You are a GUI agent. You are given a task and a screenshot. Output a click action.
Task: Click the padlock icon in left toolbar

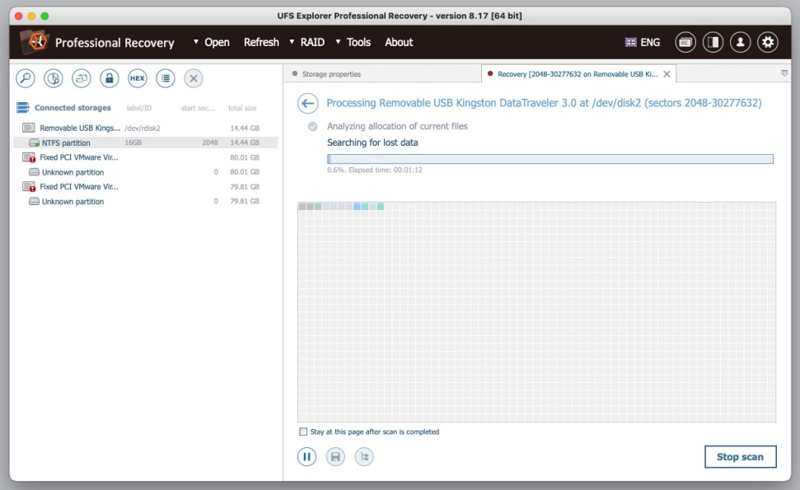click(x=109, y=78)
